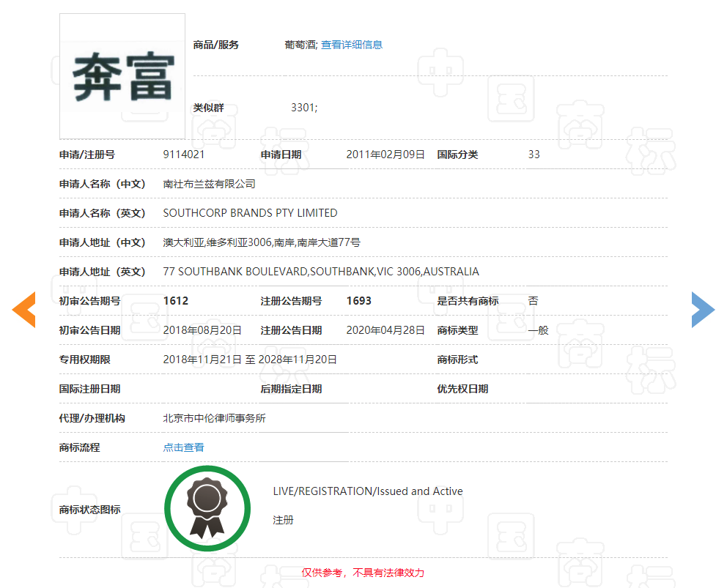The height and width of the screenshot is (588, 727).
Task: Click the 商标状态图标 label
Action: coord(90,510)
